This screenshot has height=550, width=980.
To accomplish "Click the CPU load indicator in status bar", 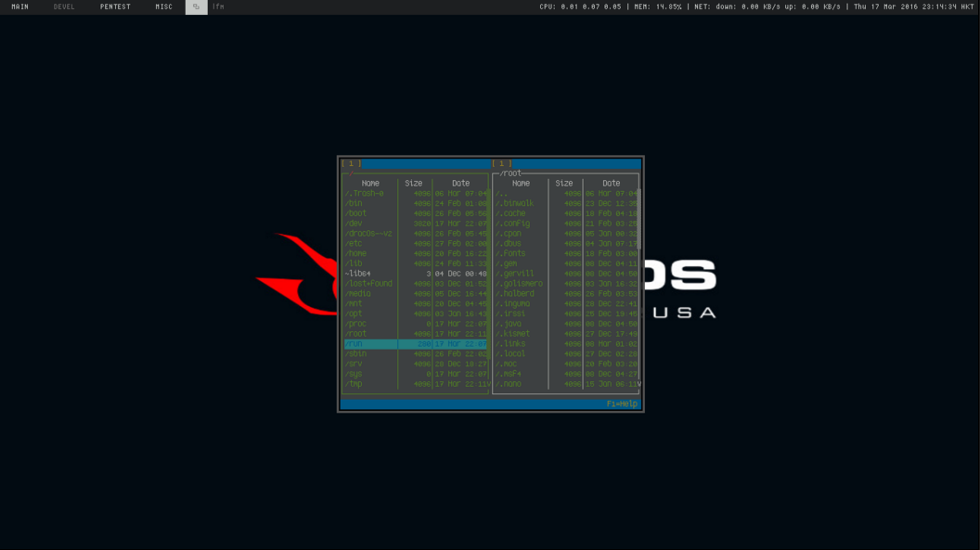I will coord(580,6).
